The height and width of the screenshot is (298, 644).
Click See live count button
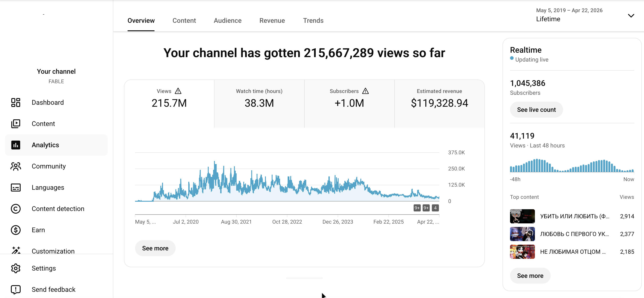pyautogui.click(x=536, y=110)
